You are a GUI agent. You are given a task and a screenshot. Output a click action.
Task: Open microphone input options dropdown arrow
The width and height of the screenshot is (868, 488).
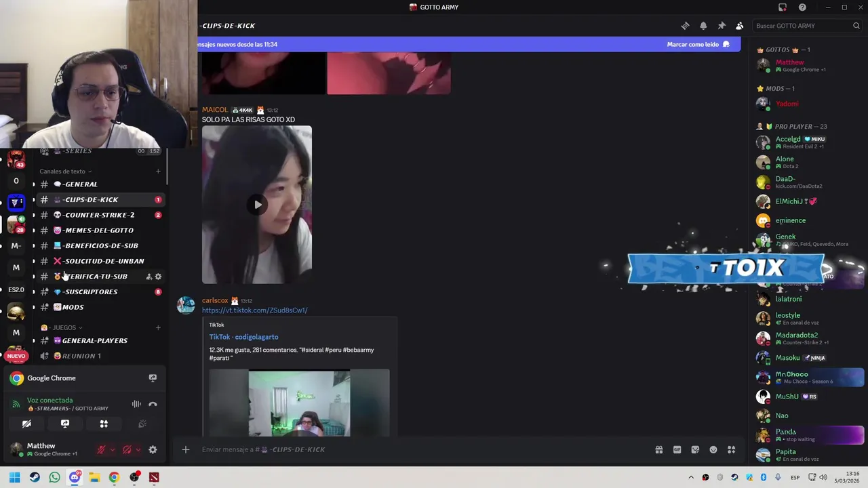click(113, 449)
